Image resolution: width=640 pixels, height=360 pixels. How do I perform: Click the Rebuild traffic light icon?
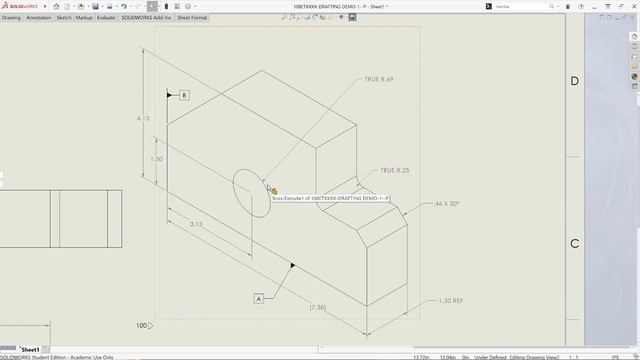click(x=166, y=7)
